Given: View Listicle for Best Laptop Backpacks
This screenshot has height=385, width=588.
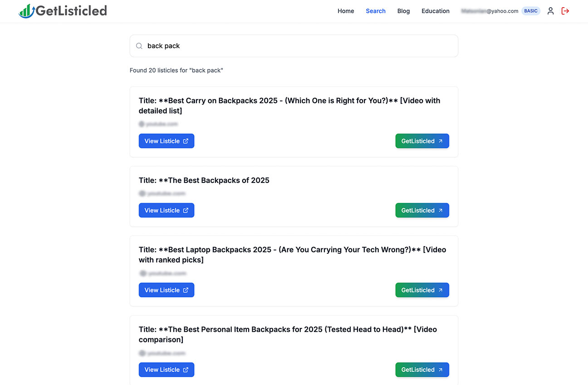Looking at the screenshot, I should pyautogui.click(x=167, y=290).
